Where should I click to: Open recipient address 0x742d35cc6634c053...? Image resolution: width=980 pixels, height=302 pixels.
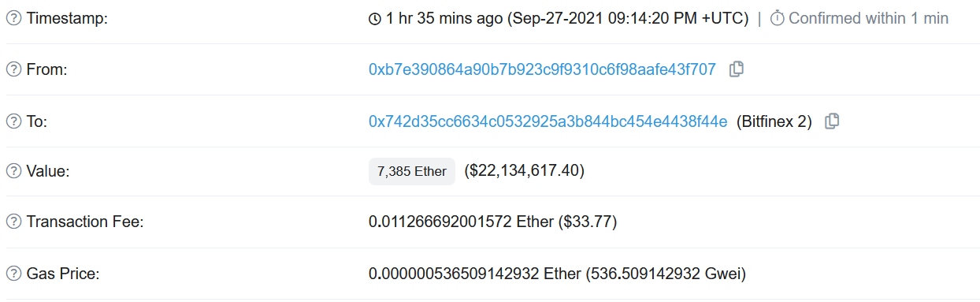coord(548,121)
